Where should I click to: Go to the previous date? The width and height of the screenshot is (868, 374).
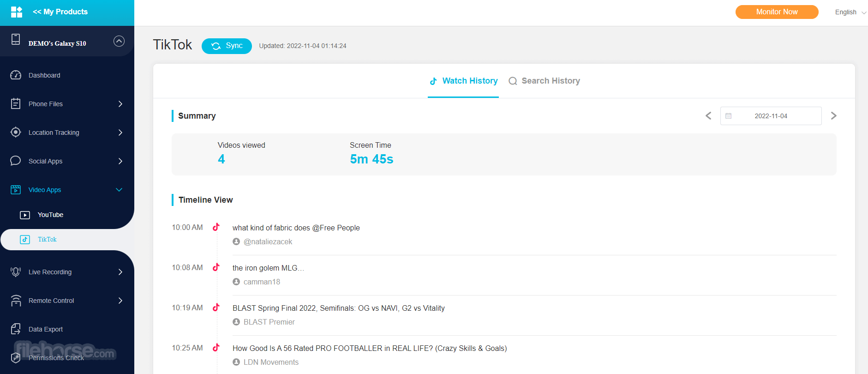708,116
